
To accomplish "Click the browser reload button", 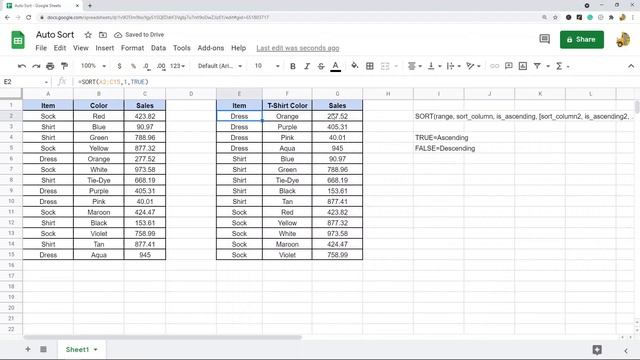I will pyautogui.click(x=28, y=18).
